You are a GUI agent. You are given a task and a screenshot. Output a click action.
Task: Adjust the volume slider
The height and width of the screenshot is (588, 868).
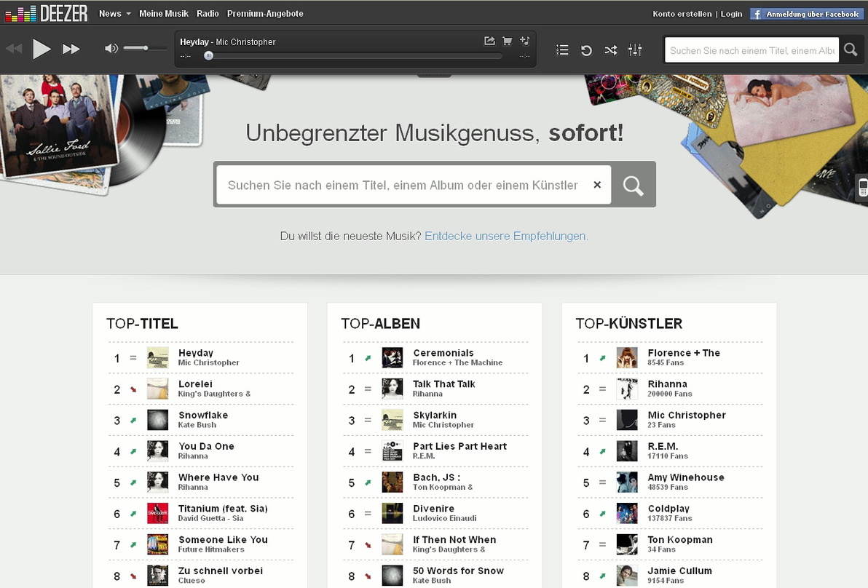pos(145,48)
